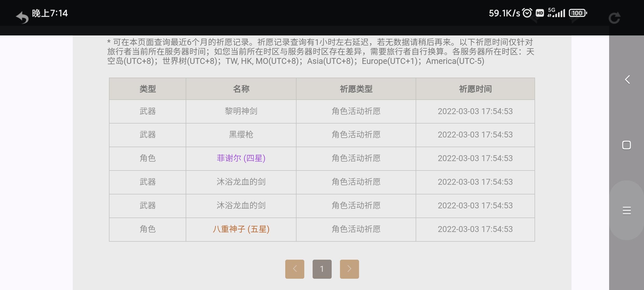The width and height of the screenshot is (644, 290).
Task: Click the 名称 column header
Action: pos(241,89)
